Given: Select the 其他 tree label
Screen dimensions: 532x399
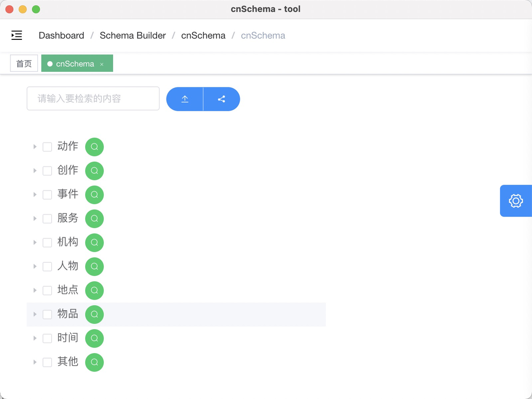Looking at the screenshot, I should tap(68, 361).
